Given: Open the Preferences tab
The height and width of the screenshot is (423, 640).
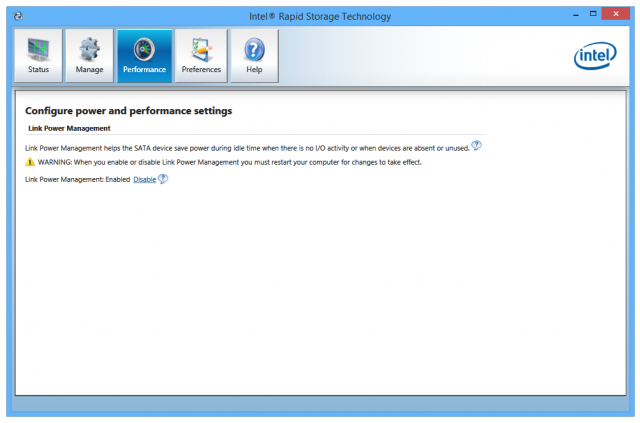Looking at the screenshot, I should [x=201, y=56].
